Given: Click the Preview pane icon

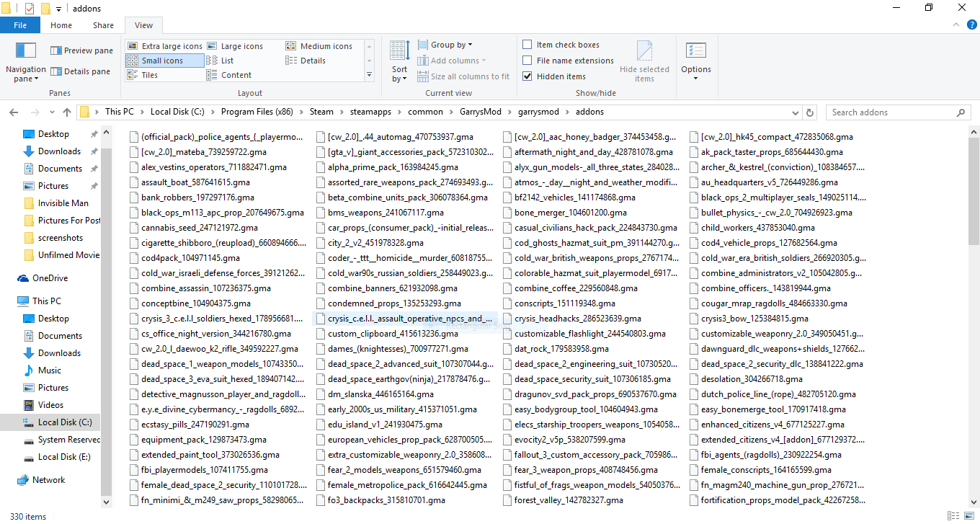Looking at the screenshot, I should pos(56,50).
